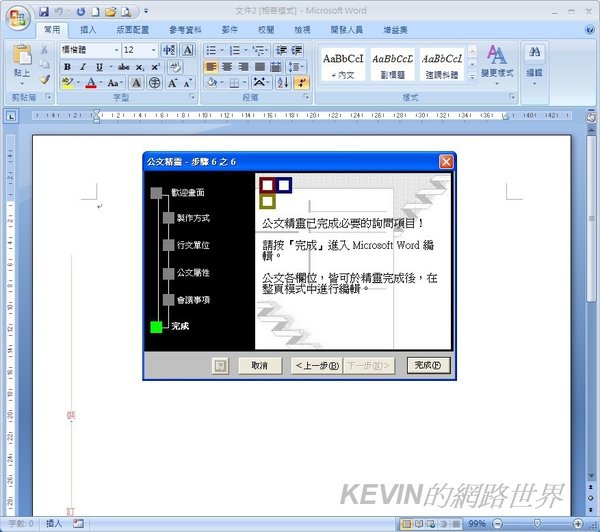Toggle Center alignment
This screenshot has height=532, width=600.
coord(227,67)
